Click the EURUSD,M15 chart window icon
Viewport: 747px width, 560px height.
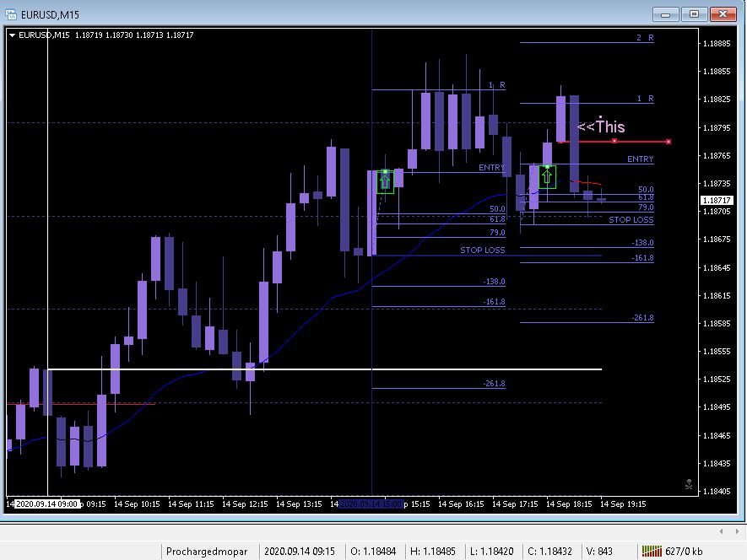10,15
